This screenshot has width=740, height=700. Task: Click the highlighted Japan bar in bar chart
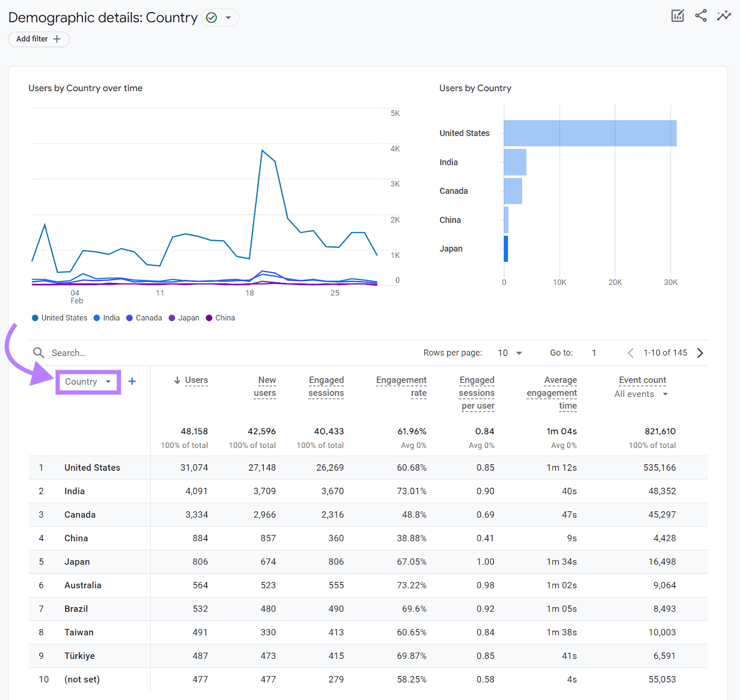506,249
